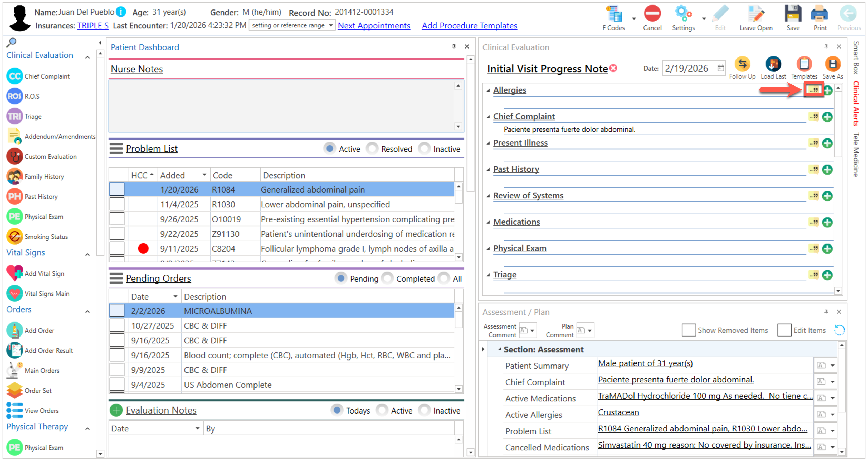Check the Edit Items checkbox
This screenshot has height=461, width=868.
(784, 330)
